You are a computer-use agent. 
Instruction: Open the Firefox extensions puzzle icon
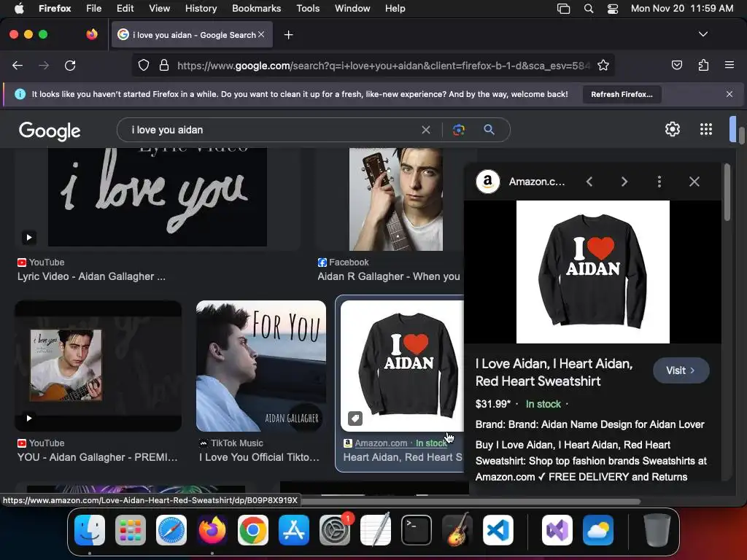click(x=703, y=65)
